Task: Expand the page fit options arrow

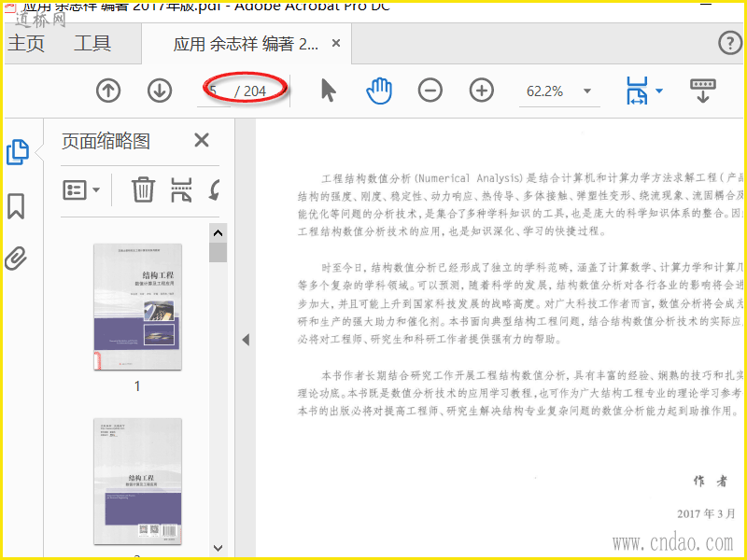Action: pyautogui.click(x=659, y=91)
